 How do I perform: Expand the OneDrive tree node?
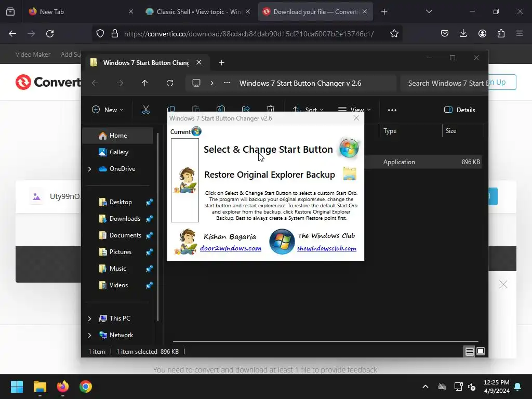point(89,169)
